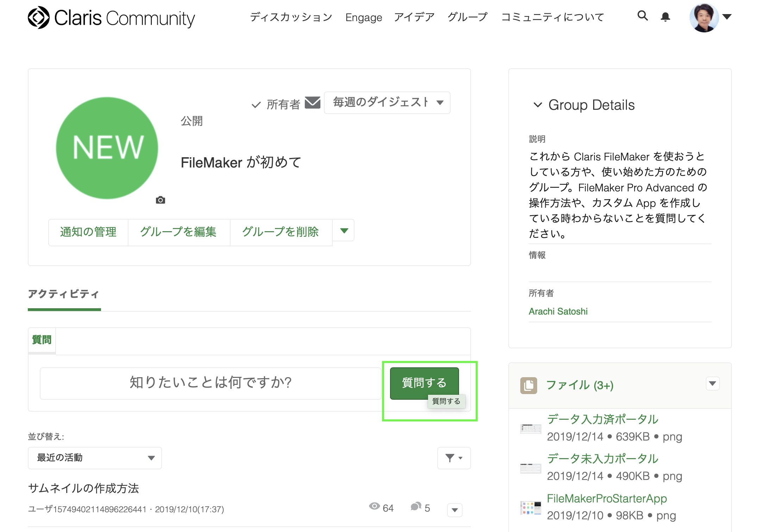Click the user profile avatar
The image size is (766, 532).
point(704,18)
